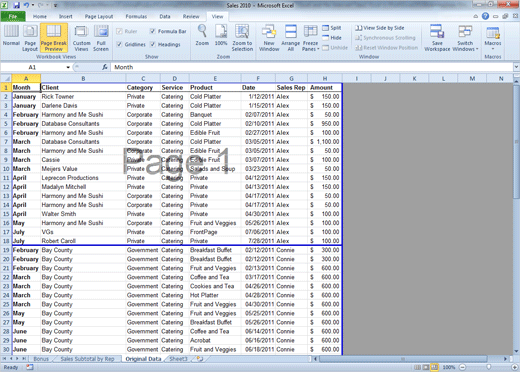This screenshot has height=372, width=520.
Task: Open the Macros dropdown arrow
Action: [x=493, y=49]
